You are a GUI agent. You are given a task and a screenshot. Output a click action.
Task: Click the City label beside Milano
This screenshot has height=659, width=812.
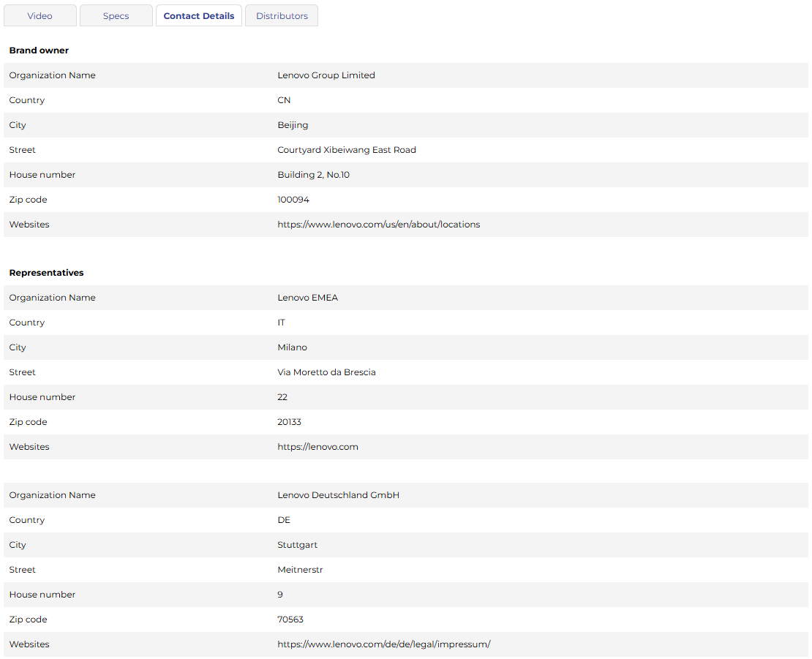coord(18,348)
